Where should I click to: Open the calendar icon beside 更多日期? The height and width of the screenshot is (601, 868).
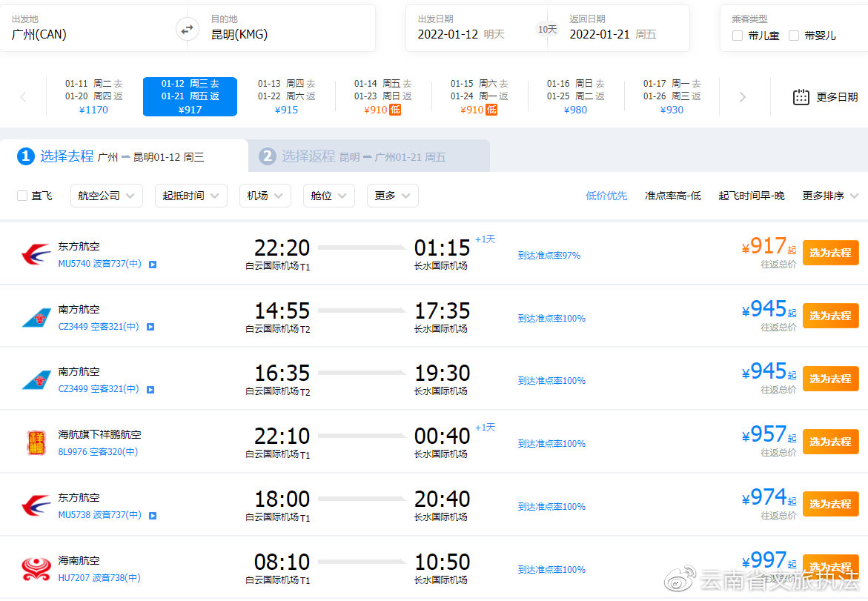coord(801,96)
